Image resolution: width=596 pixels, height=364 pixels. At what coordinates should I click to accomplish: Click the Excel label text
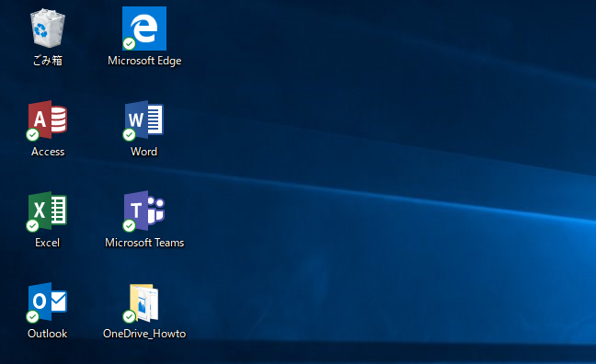48,243
